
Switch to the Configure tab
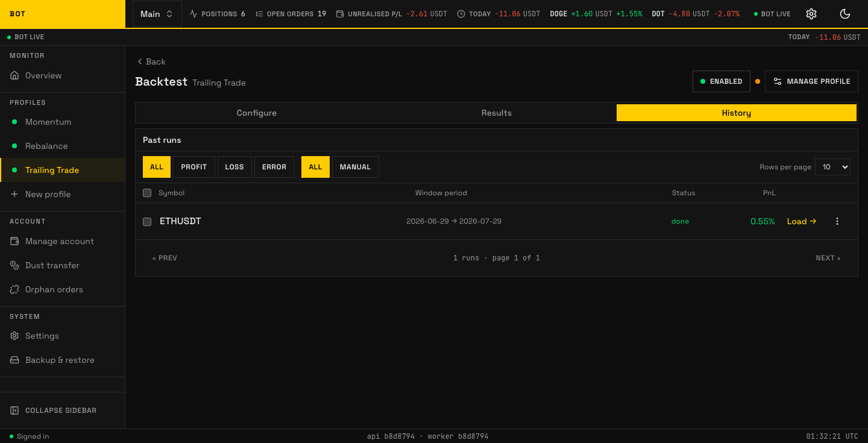(x=257, y=113)
